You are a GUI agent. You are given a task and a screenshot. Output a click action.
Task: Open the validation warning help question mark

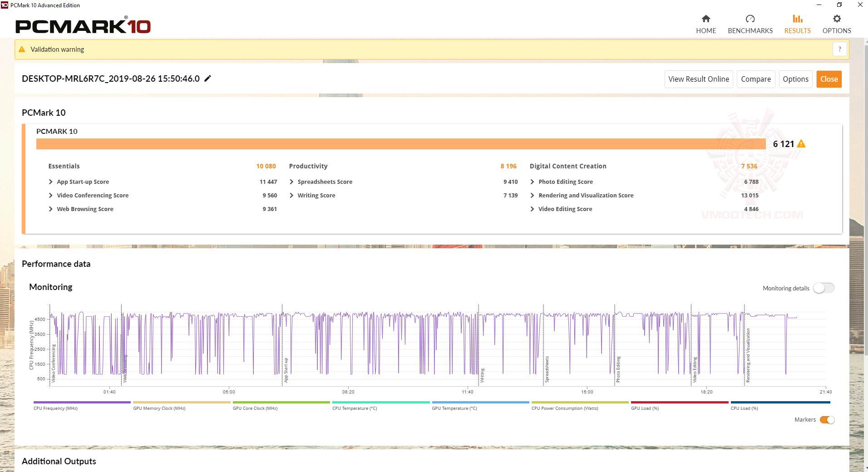[840, 49]
